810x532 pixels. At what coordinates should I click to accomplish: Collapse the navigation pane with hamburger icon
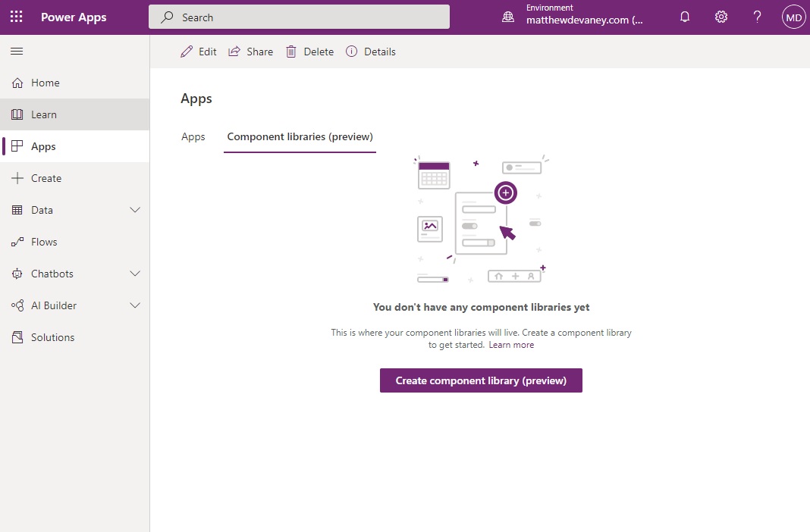click(x=16, y=51)
